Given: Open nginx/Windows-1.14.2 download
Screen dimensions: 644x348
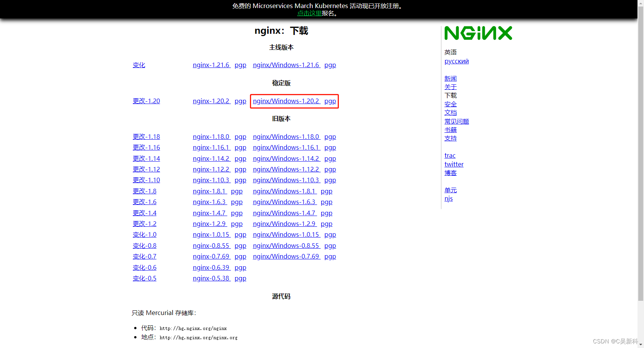Looking at the screenshot, I should coord(286,158).
